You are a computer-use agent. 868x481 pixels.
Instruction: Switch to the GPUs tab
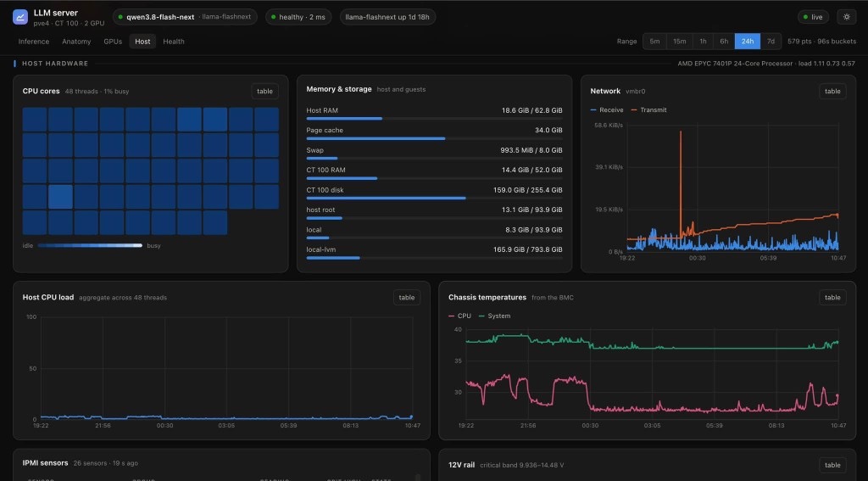point(113,42)
